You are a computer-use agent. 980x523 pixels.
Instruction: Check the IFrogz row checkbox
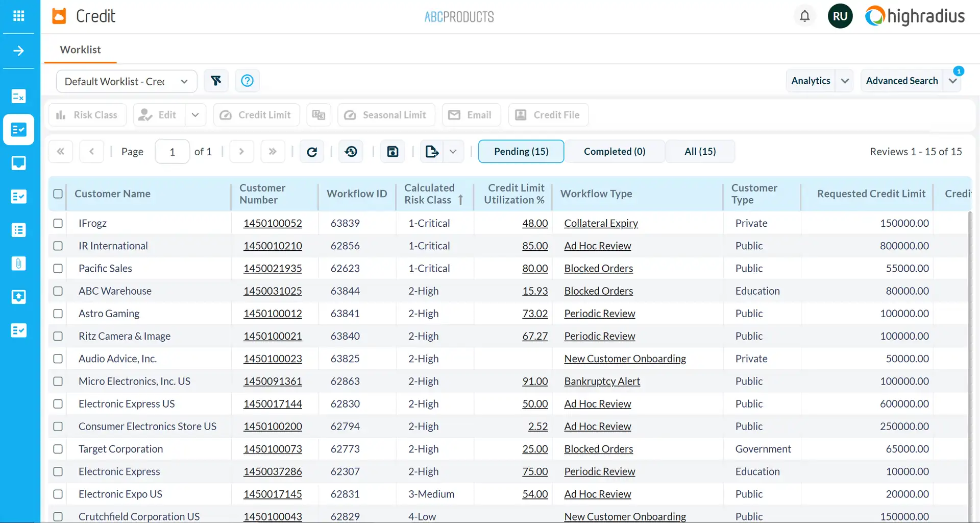pos(58,223)
